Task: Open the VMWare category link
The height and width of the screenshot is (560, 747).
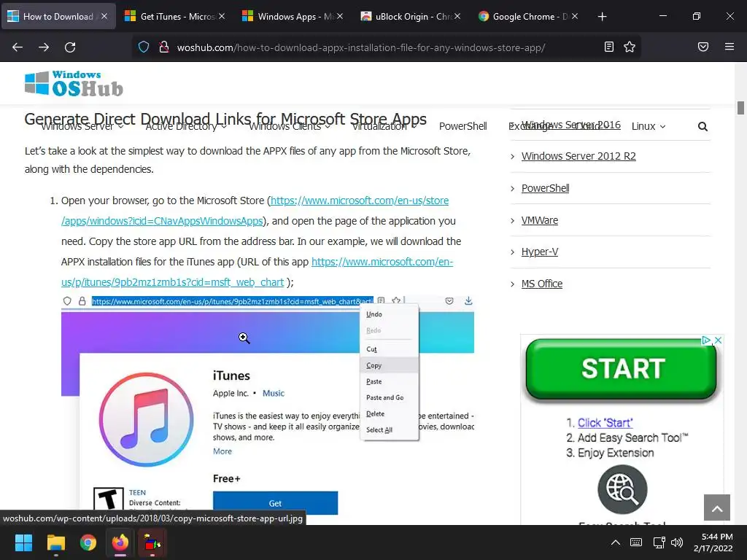Action: 539,220
